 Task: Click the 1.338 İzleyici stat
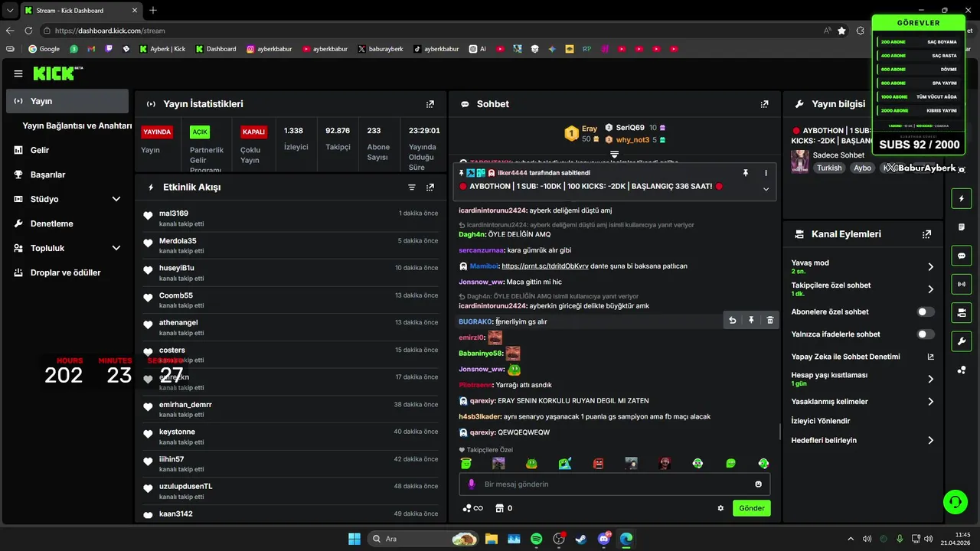coord(296,139)
